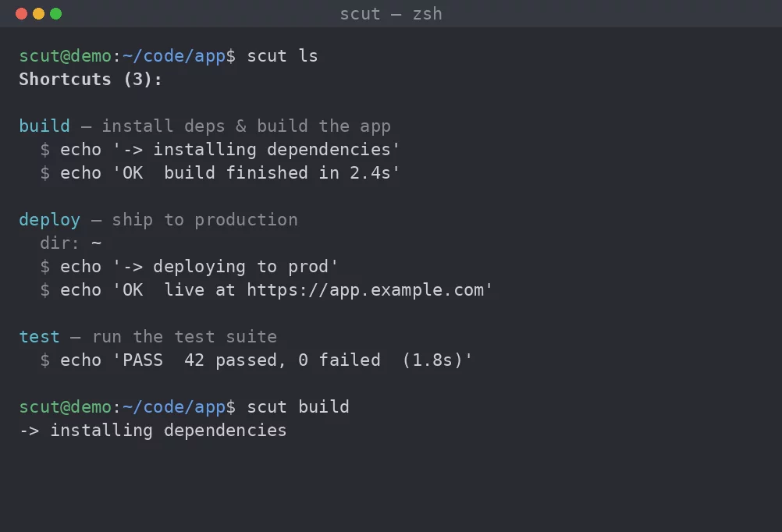This screenshot has height=532, width=782.
Task: Click the 'scut build' command text
Action: 298,407
